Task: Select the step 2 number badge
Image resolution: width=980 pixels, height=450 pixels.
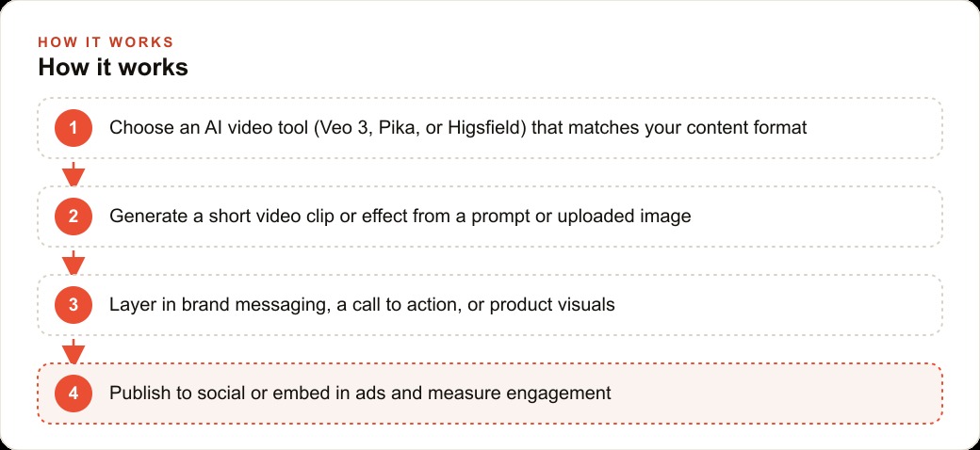Action: point(73,217)
